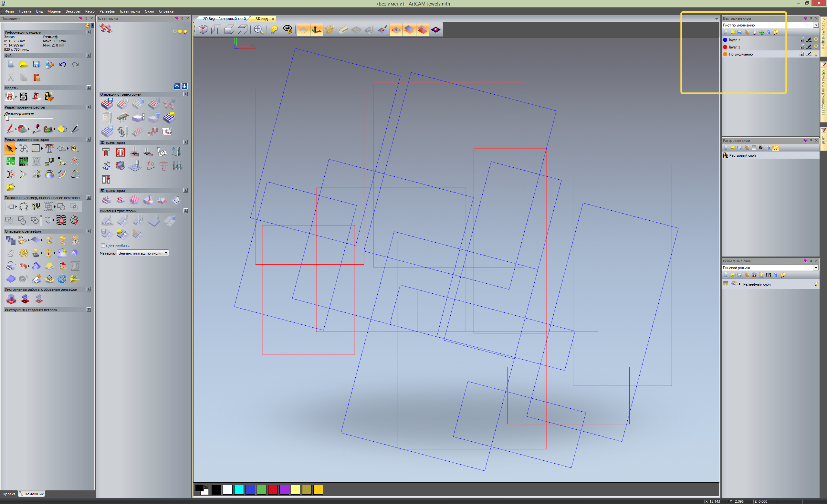Select layer 1 in vector layers
This screenshot has width=827, height=504.
(734, 47)
